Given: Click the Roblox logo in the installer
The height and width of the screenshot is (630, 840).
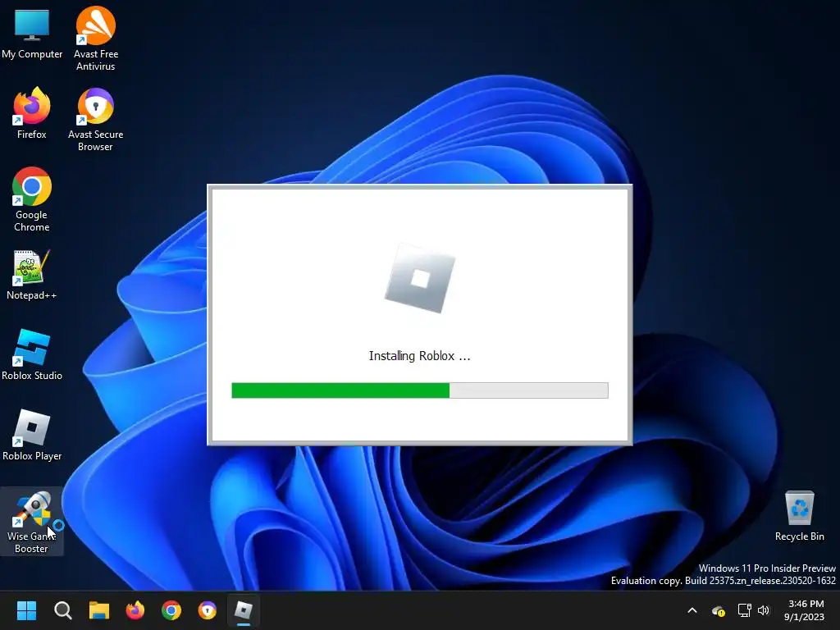Looking at the screenshot, I should [420, 278].
